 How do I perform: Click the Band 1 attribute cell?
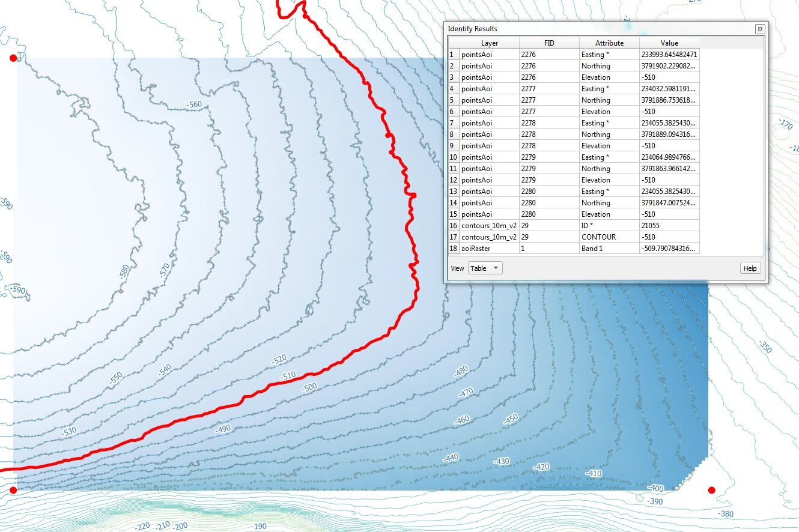tap(609, 248)
